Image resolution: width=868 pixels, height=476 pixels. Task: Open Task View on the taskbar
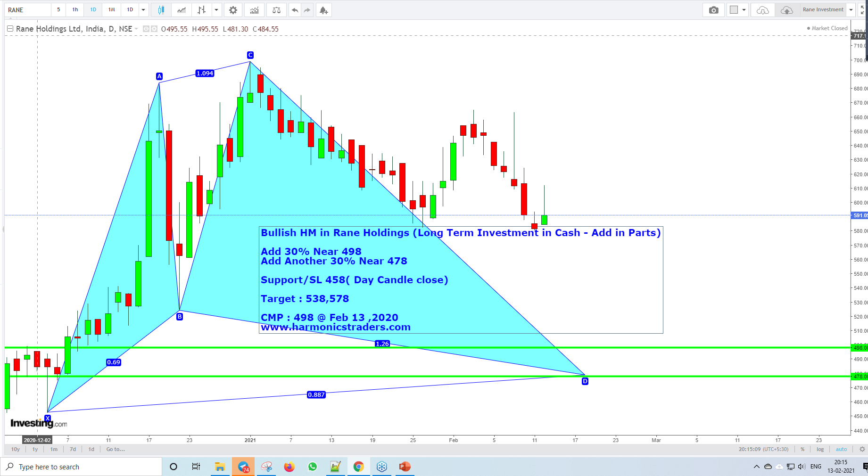click(x=196, y=467)
